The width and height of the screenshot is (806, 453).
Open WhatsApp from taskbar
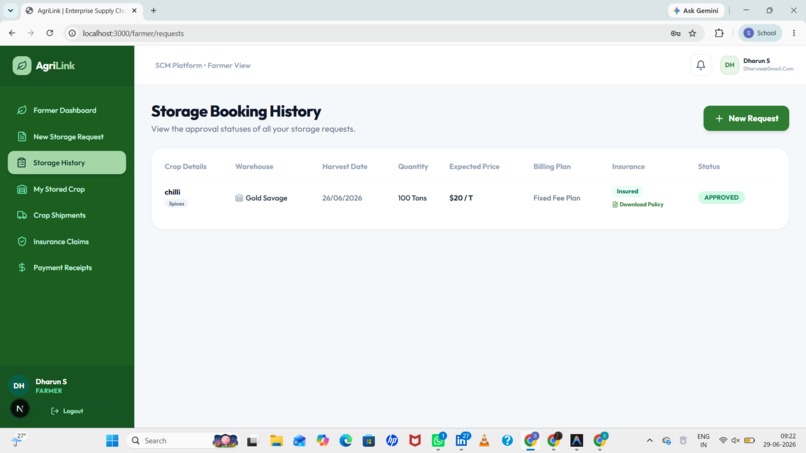[438, 440]
